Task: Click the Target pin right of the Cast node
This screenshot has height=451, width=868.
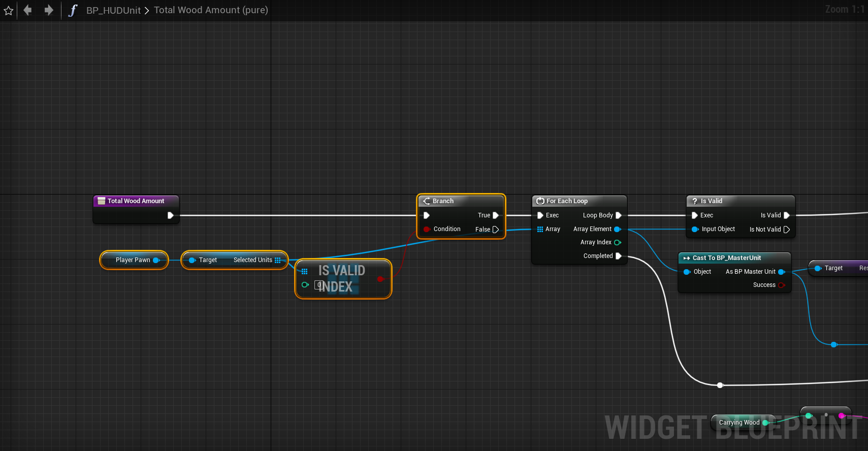Action: pos(818,268)
